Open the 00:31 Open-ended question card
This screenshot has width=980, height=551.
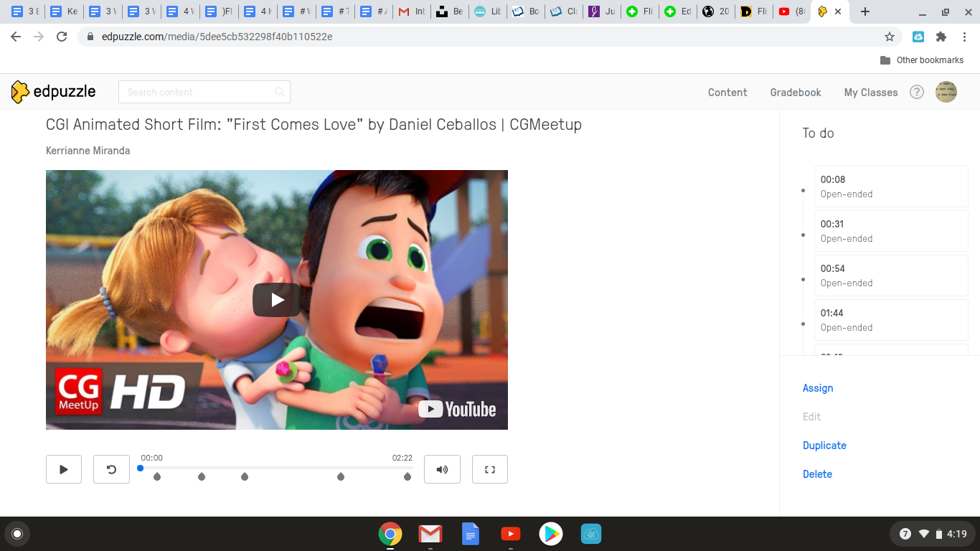(891, 231)
